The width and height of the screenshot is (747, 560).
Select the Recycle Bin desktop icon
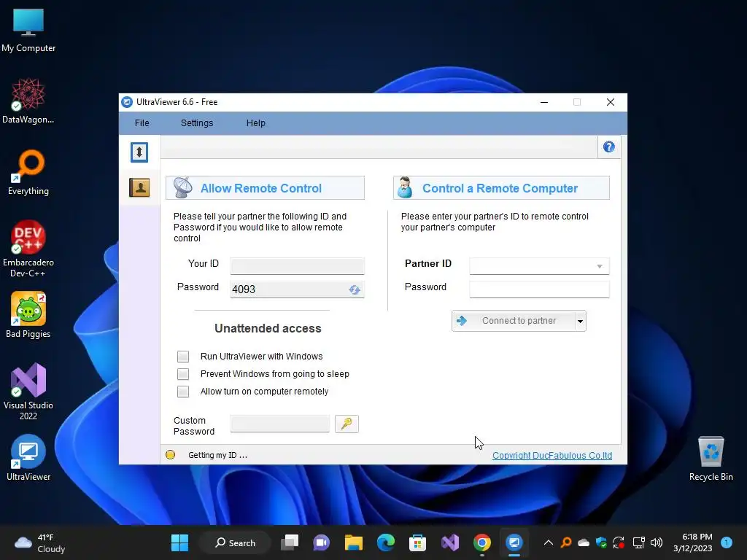(711, 459)
